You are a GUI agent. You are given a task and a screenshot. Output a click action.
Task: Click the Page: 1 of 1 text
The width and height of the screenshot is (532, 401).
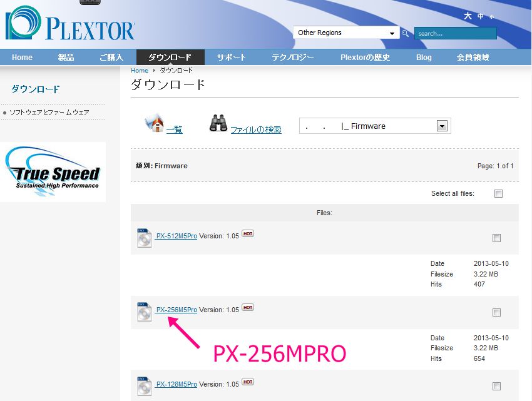(495, 166)
